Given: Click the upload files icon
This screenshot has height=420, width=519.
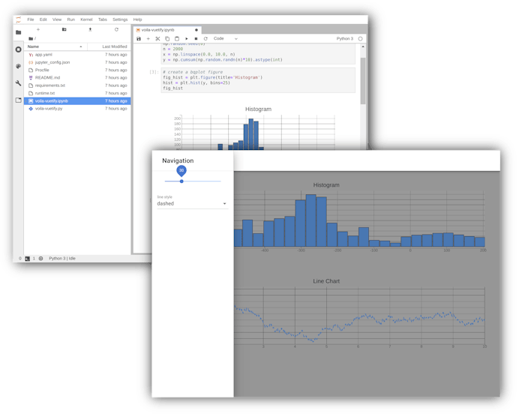Looking at the screenshot, I should 90,29.
